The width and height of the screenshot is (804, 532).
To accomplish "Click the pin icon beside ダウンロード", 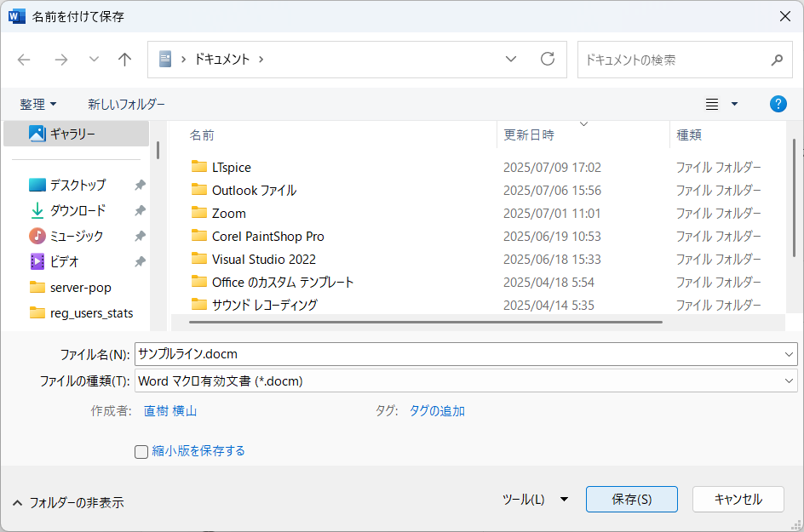I will [x=140, y=210].
